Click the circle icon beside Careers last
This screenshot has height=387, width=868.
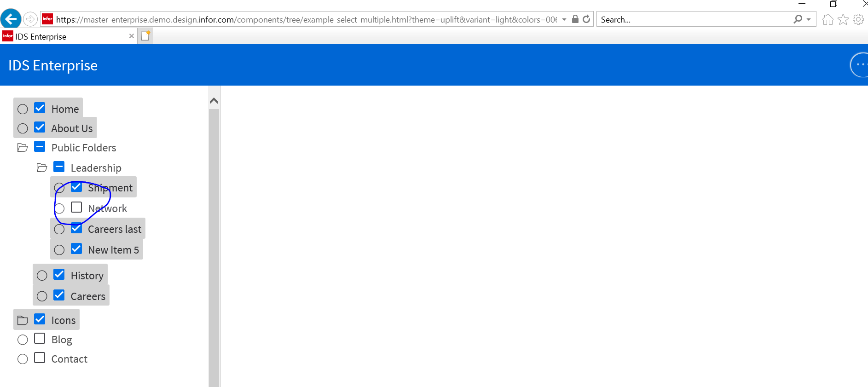[x=59, y=229]
